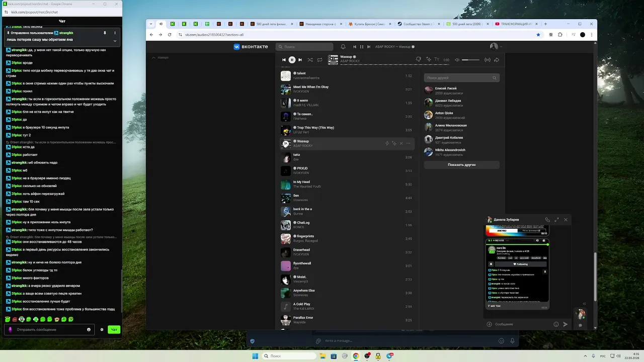Click green Чат send button in Kick
Screen dimensions: 644x362
pos(114,330)
